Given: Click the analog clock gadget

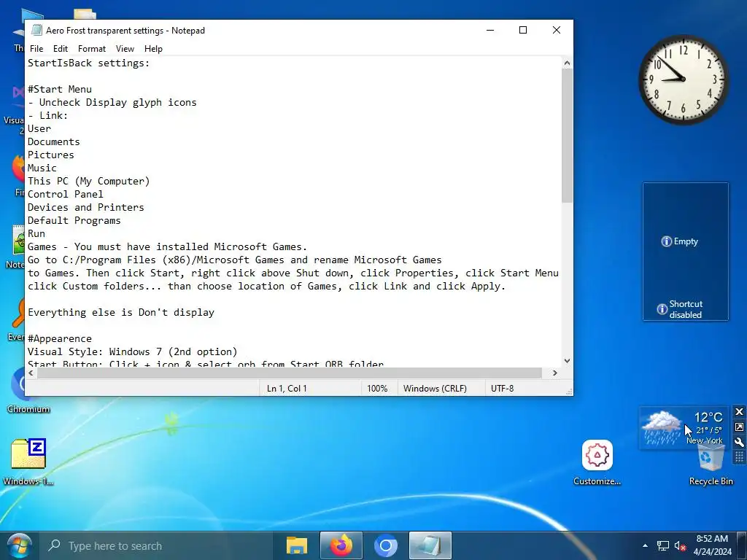Looking at the screenshot, I should point(683,79).
